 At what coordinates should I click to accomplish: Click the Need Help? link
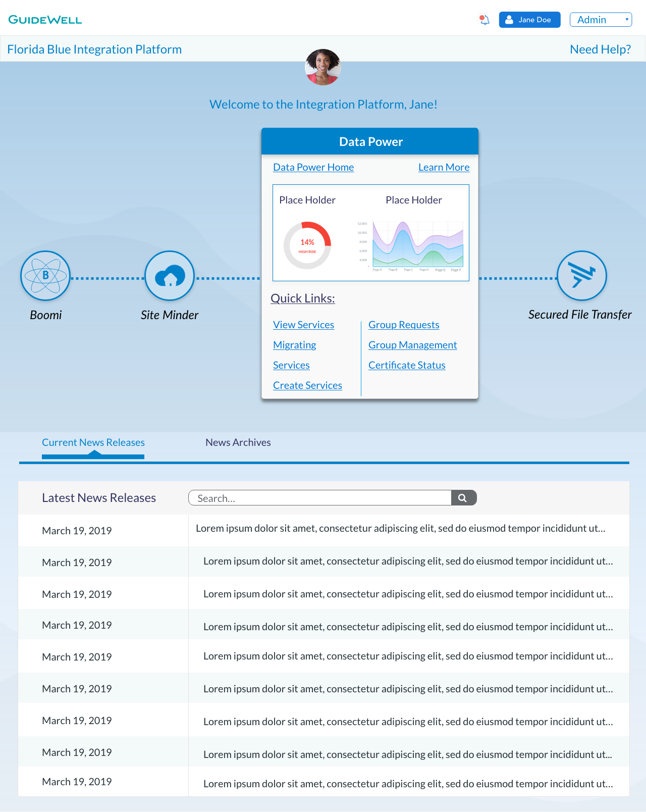[600, 49]
